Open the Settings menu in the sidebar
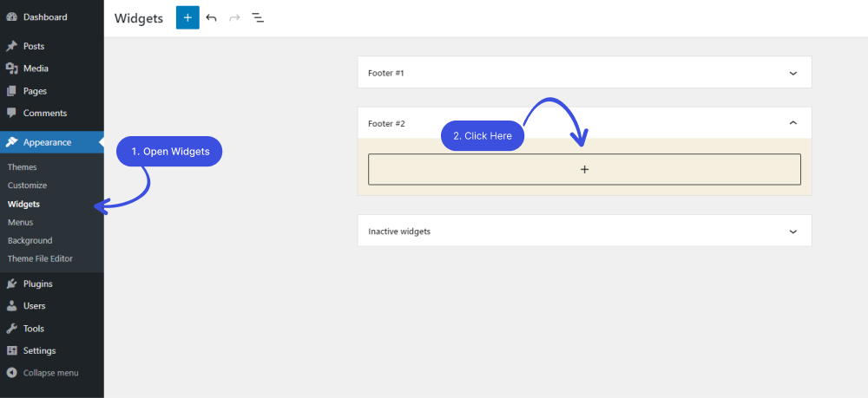 click(x=39, y=350)
